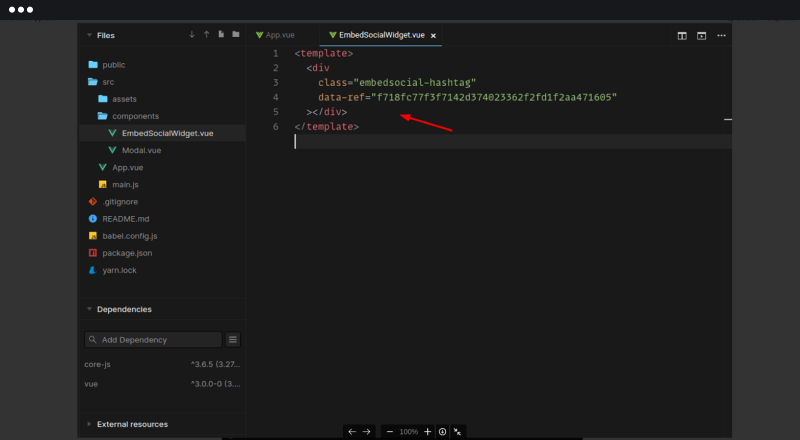The image size is (800, 440).
Task: Collapse the Files panel section
Action: (89, 35)
